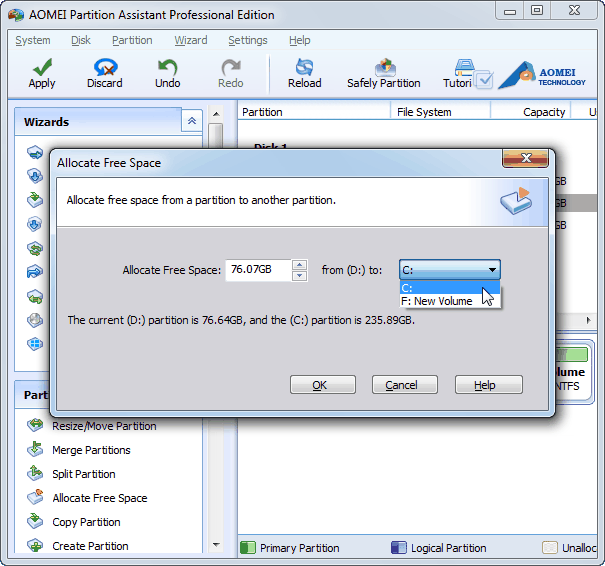Click the seventh Wizards icon, green left arrow

(x=35, y=297)
